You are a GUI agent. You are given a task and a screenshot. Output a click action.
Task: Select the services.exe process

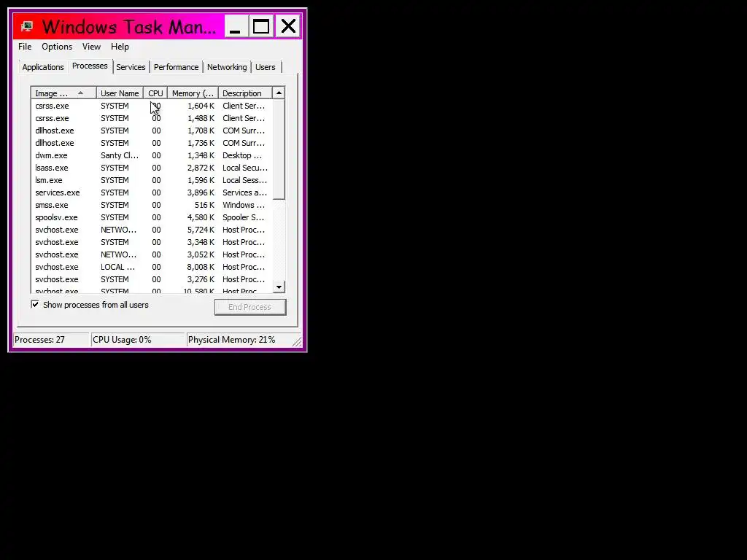[152, 192]
